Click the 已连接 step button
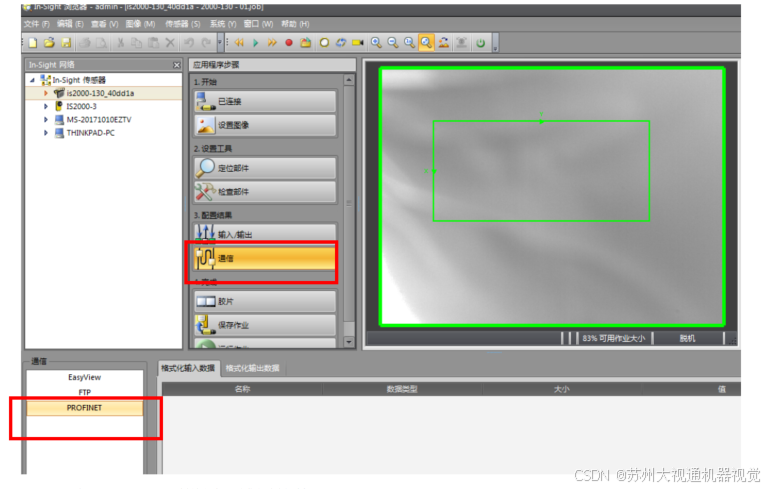The height and width of the screenshot is (489, 768). click(x=265, y=101)
